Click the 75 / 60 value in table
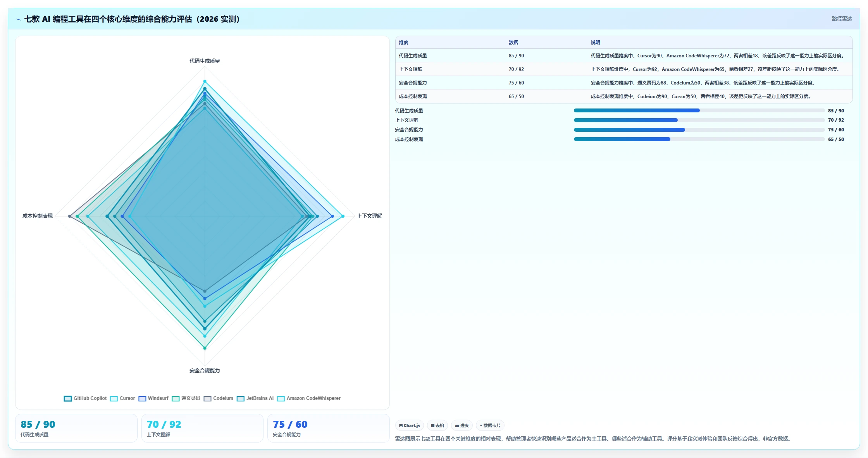The image size is (868, 458). [x=516, y=83]
